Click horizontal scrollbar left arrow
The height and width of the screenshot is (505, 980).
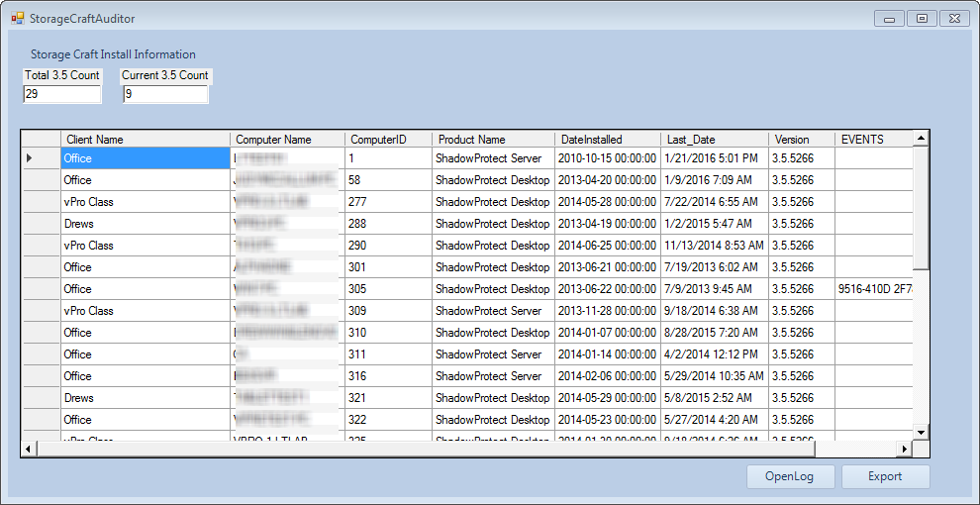(x=29, y=449)
